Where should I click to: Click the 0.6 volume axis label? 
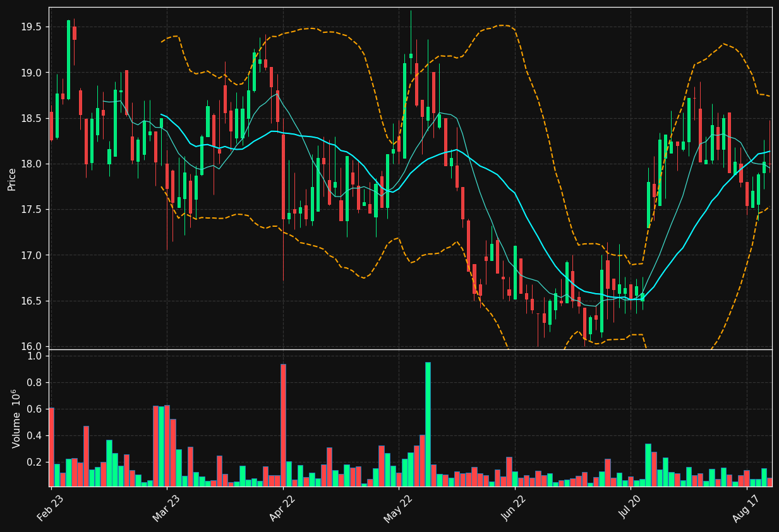tap(35, 409)
